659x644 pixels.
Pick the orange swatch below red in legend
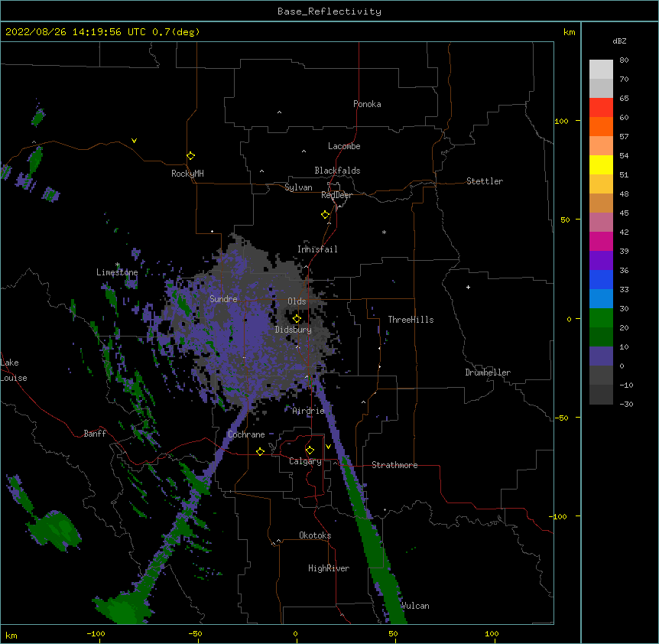pos(601,126)
